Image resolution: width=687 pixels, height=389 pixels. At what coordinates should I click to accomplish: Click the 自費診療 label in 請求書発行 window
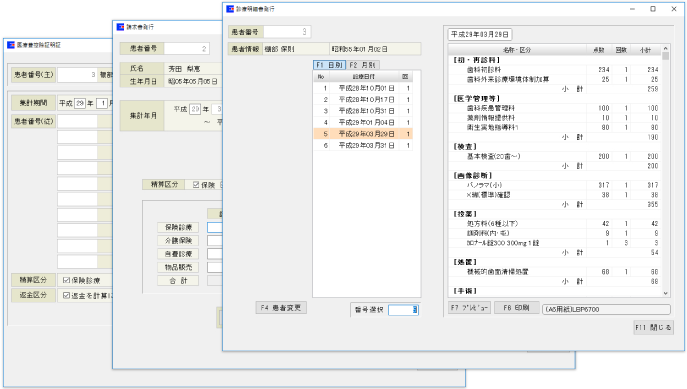[x=178, y=254]
